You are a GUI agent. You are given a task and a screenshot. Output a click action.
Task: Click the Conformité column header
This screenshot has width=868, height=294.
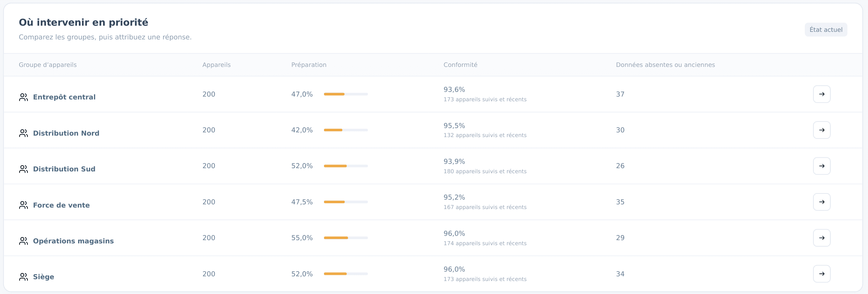click(460, 65)
